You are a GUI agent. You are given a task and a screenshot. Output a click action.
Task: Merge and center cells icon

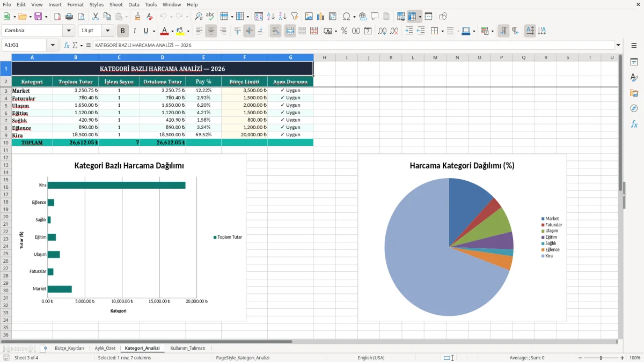pyautogui.click(x=290, y=31)
